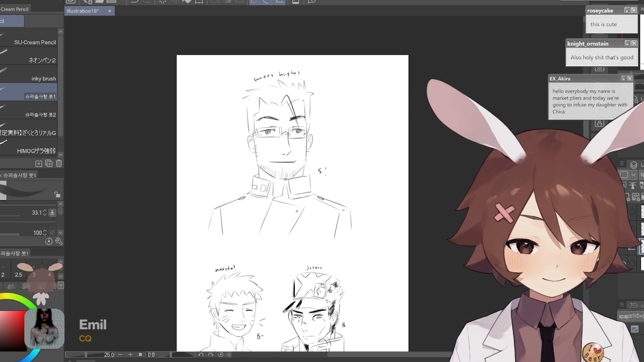Rotate canvas left icon in bottom bar

[x=201, y=354]
